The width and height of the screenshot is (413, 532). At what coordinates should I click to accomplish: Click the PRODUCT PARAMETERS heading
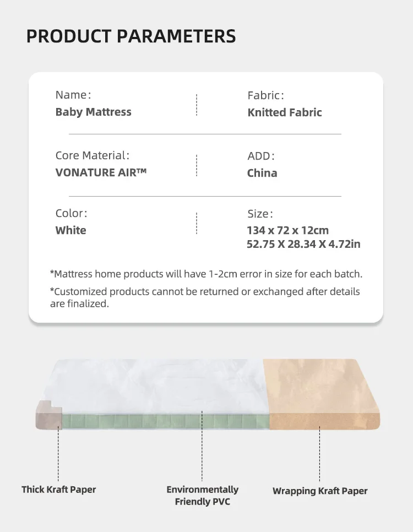[131, 36]
